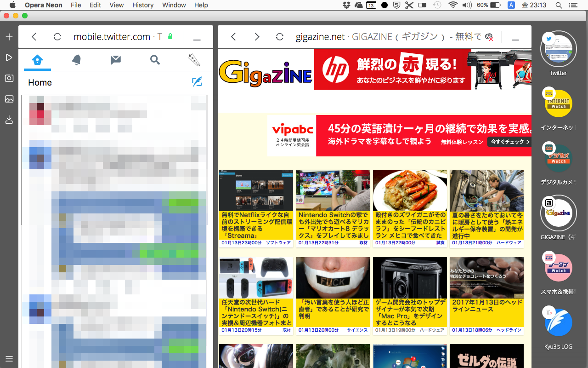Open the volume control in menu bar

click(x=467, y=5)
